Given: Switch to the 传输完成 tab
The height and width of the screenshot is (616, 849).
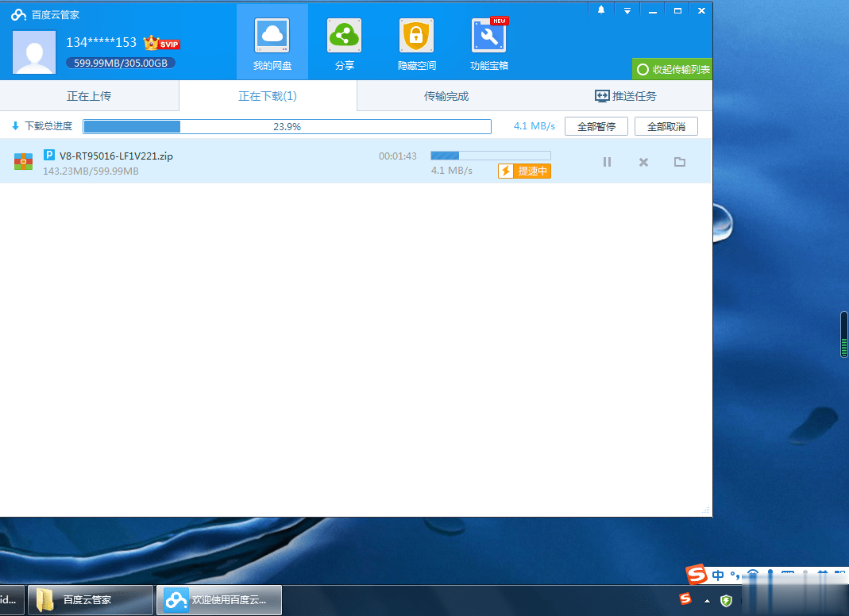Looking at the screenshot, I should (446, 96).
